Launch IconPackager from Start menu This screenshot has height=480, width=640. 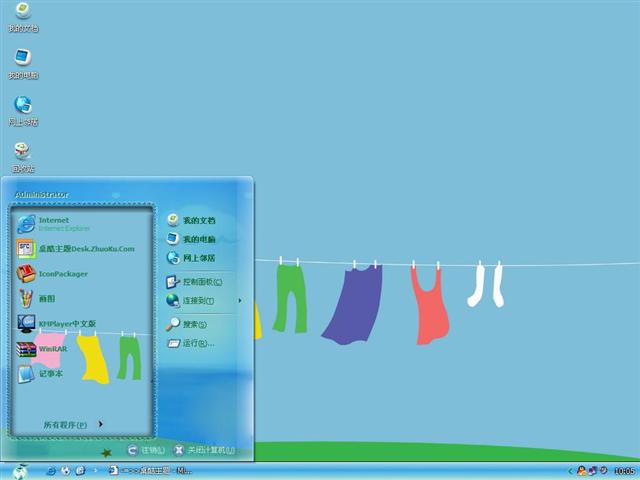pos(82,273)
